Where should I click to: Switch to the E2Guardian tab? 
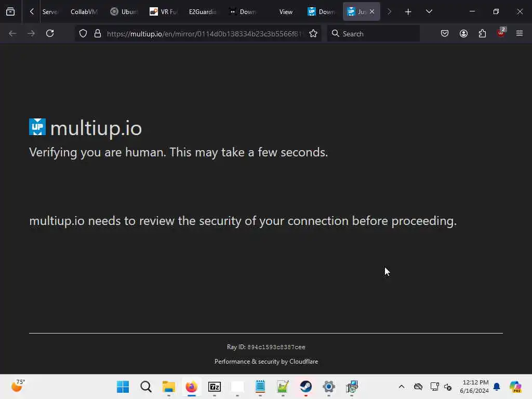tap(203, 12)
